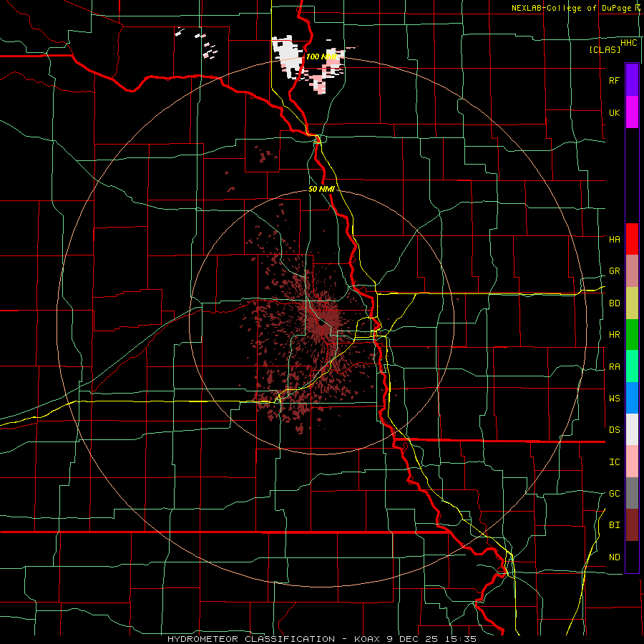Click the HA legend label
644x644 pixels.
pos(614,240)
